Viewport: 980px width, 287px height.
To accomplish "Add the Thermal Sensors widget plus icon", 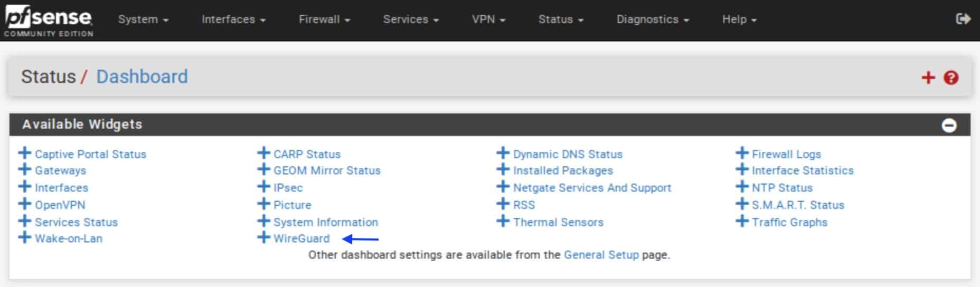I will point(503,222).
